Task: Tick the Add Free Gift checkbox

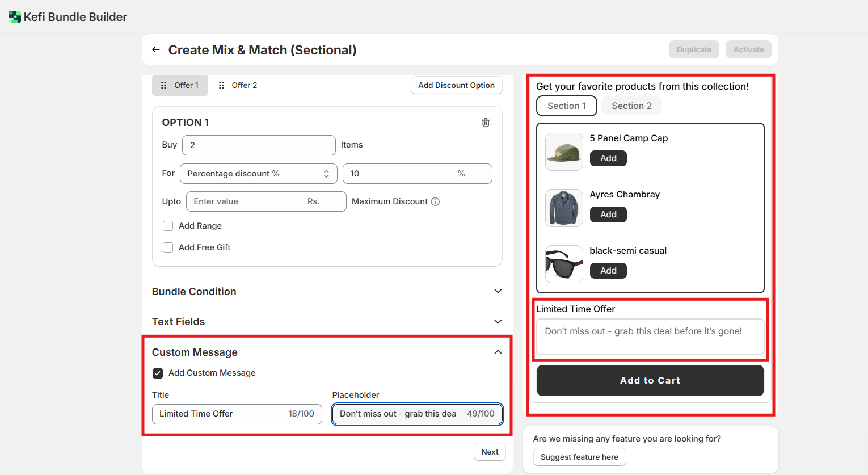Action: (x=168, y=247)
